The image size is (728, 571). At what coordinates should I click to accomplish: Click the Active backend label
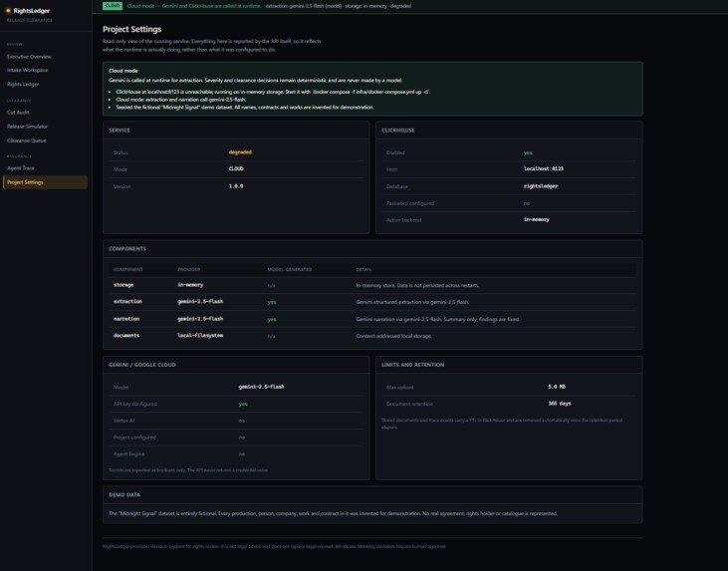(403, 220)
